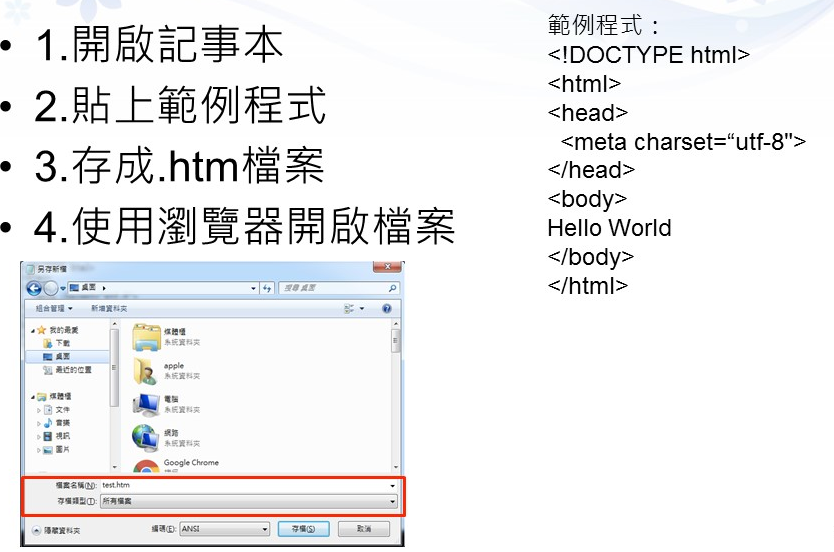
Task: Select the 網路 network icon in file list
Action: pyautogui.click(x=146, y=438)
